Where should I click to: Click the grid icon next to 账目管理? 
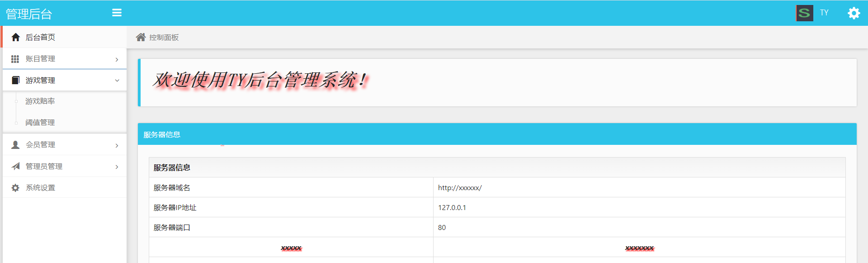[x=15, y=59]
